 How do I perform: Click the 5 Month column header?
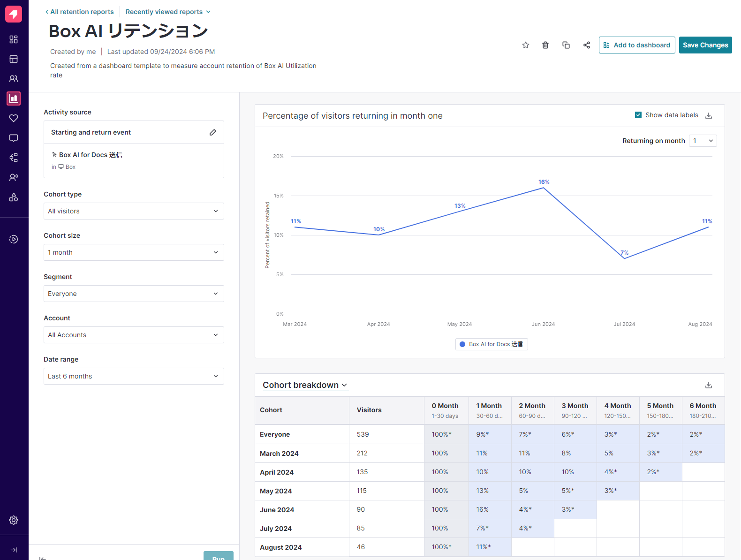click(661, 410)
